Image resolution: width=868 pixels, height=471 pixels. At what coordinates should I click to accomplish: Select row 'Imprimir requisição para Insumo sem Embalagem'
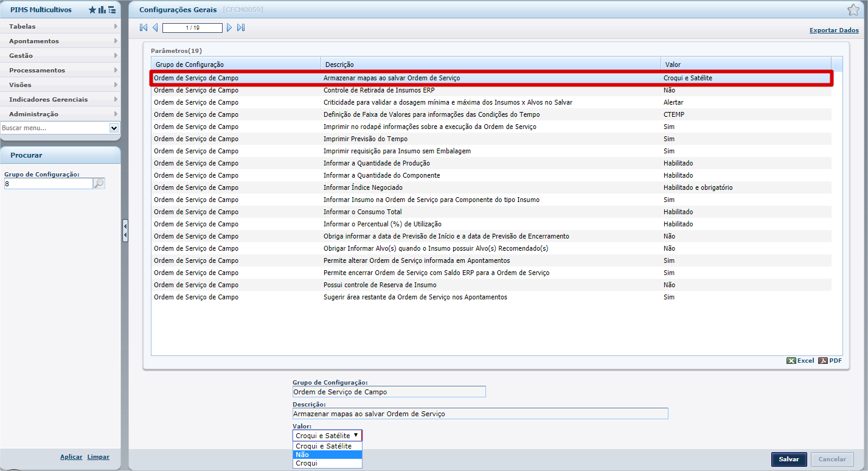click(491, 151)
